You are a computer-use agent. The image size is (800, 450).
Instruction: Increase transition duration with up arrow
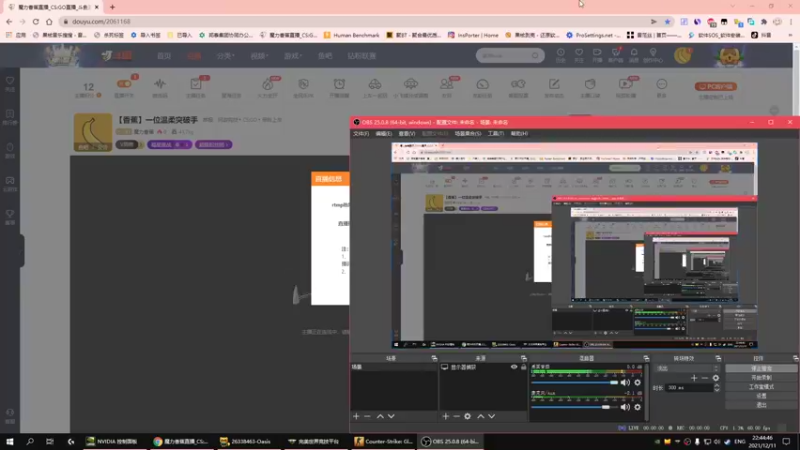(717, 385)
